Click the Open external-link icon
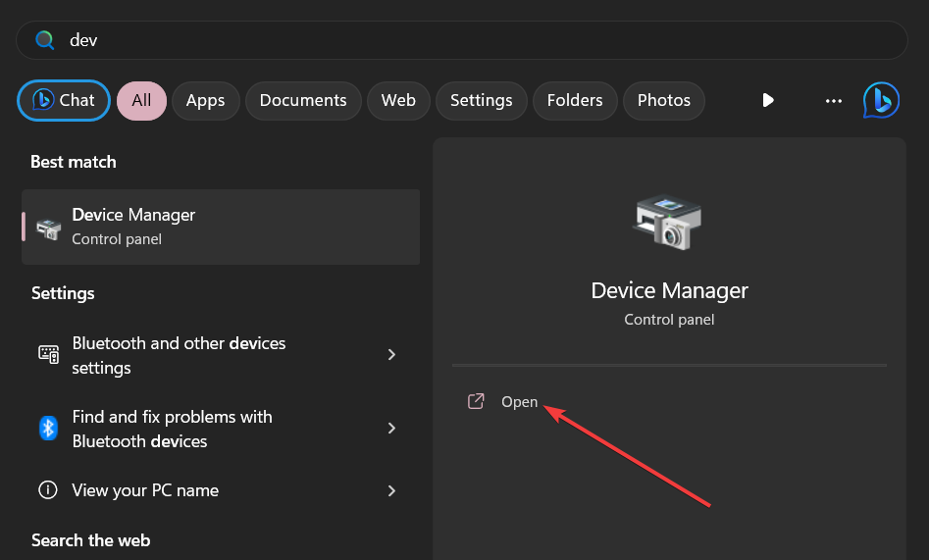This screenshot has width=929, height=560. pyautogui.click(x=476, y=402)
